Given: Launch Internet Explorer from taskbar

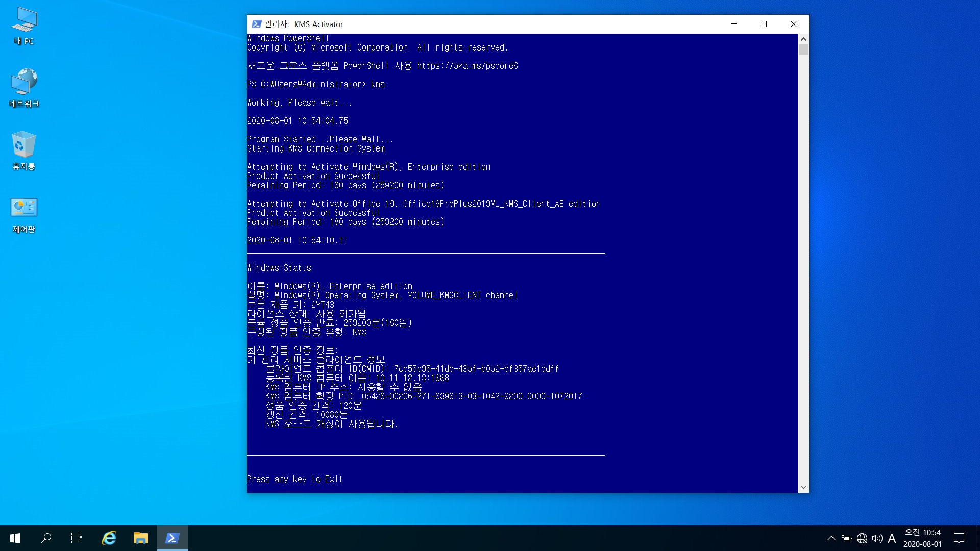Looking at the screenshot, I should [x=109, y=538].
